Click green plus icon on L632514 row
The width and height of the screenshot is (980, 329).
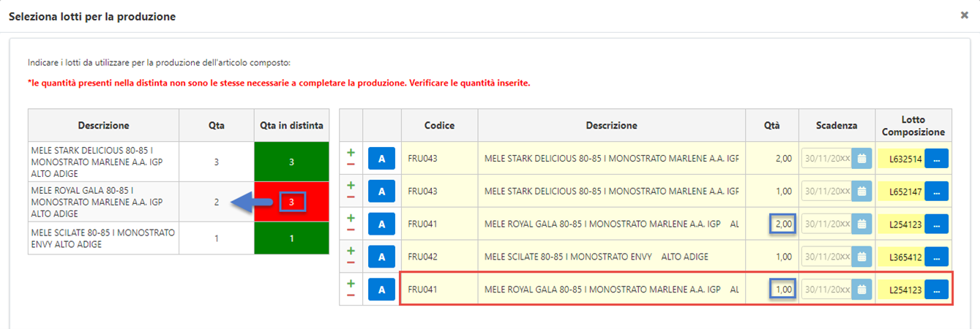pyautogui.click(x=351, y=153)
